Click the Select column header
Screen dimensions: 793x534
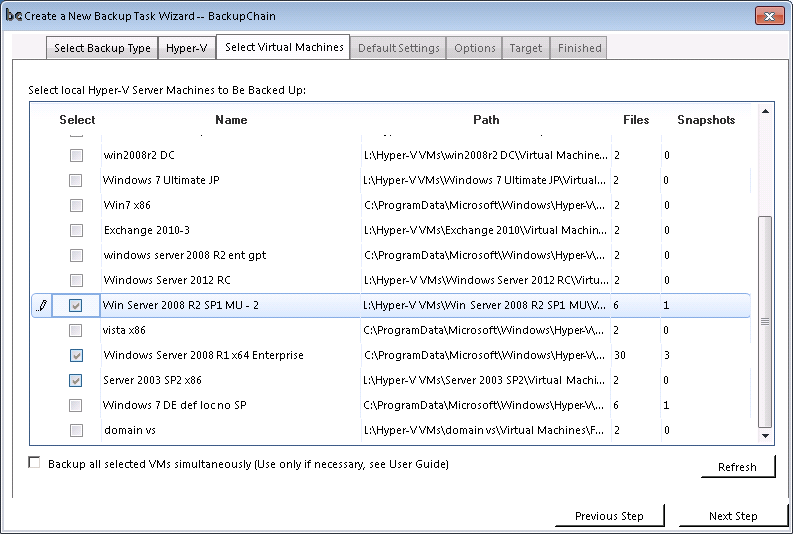click(77, 120)
